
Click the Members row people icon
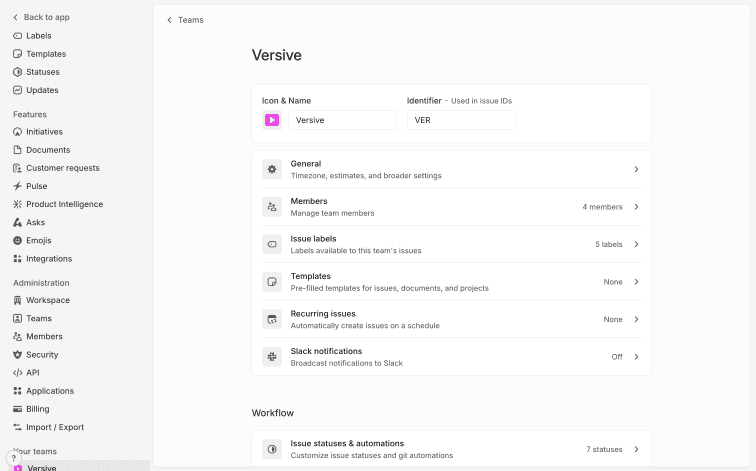click(x=272, y=207)
